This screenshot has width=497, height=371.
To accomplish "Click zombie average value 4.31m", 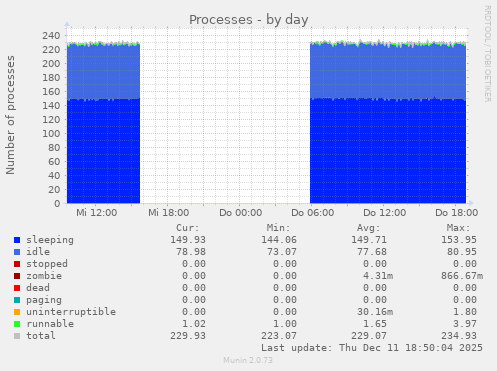I will click(x=378, y=276).
